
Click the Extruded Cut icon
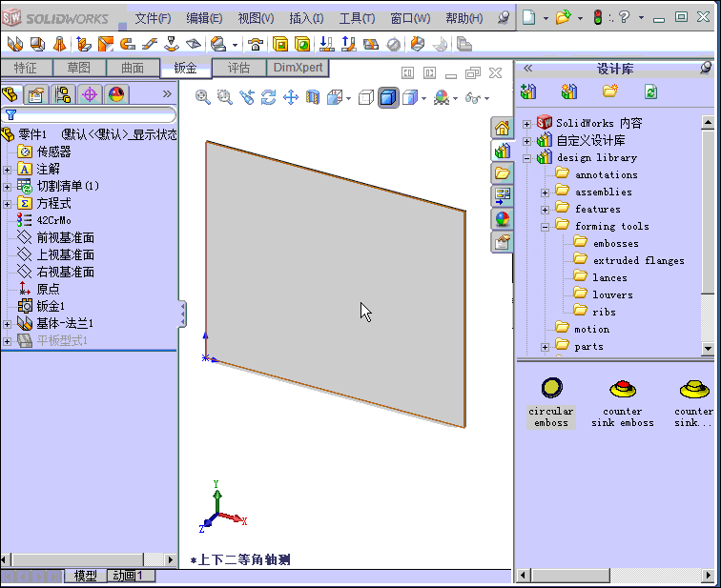(280, 44)
